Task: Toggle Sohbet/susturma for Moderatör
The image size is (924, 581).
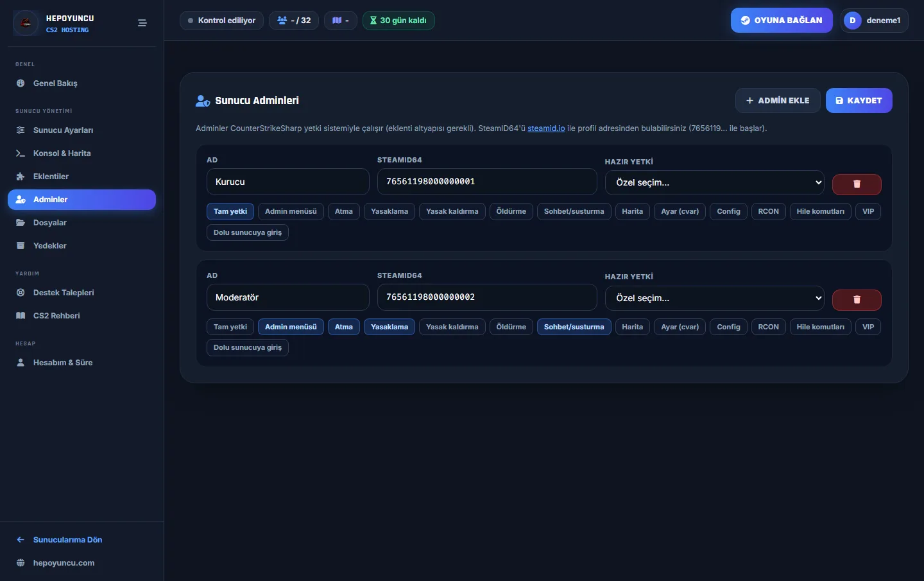Action: click(574, 327)
